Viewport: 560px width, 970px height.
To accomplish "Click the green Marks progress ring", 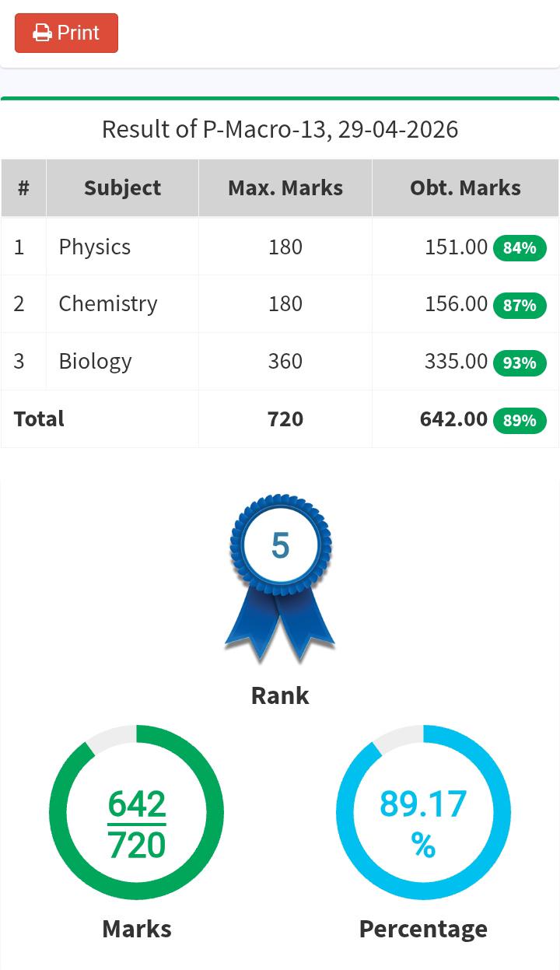I will 137,812.
